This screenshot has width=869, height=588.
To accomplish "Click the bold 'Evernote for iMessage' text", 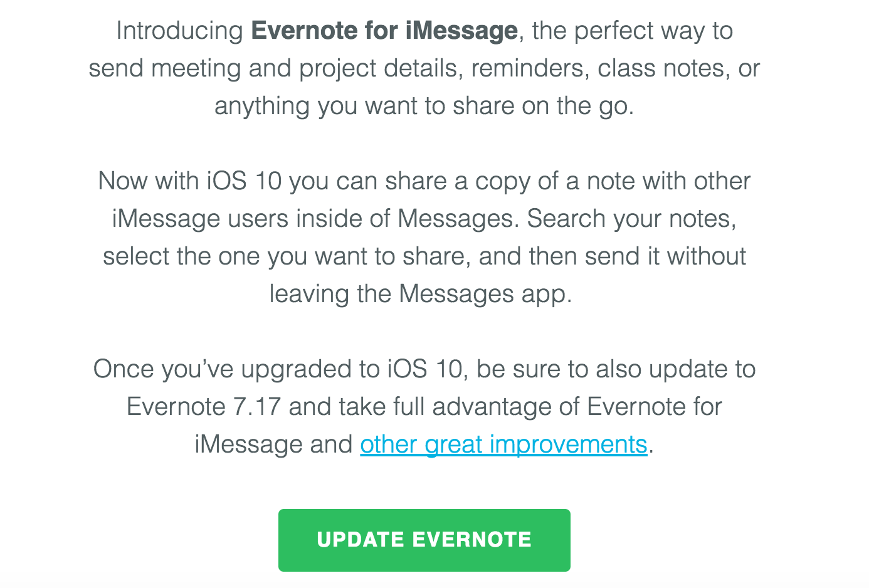I will click(384, 31).
